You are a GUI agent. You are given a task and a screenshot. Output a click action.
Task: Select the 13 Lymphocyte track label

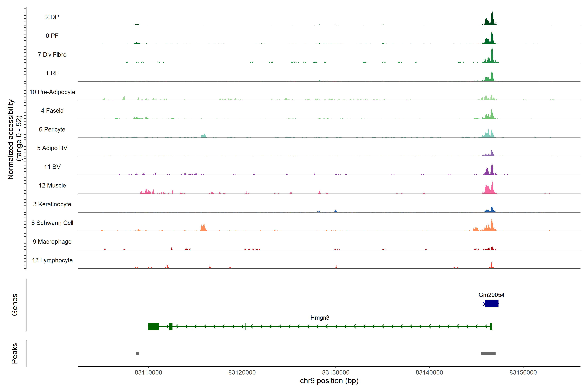coord(52,260)
